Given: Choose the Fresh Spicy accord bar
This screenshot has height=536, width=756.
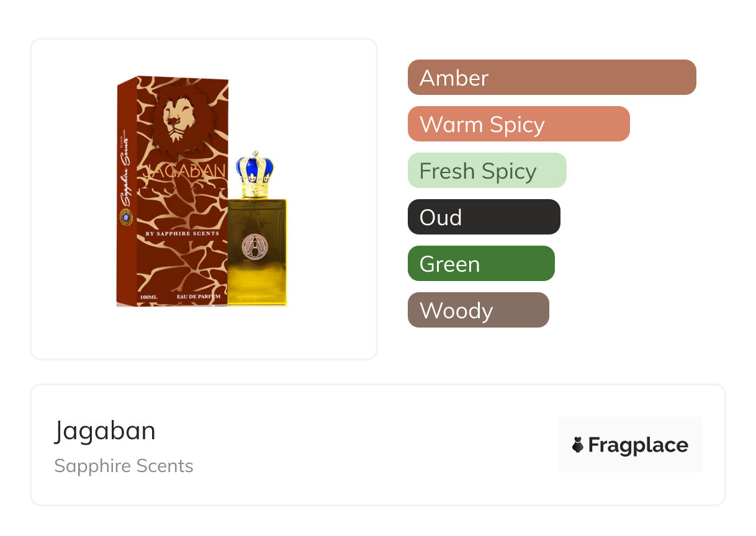Looking at the screenshot, I should 487,171.
